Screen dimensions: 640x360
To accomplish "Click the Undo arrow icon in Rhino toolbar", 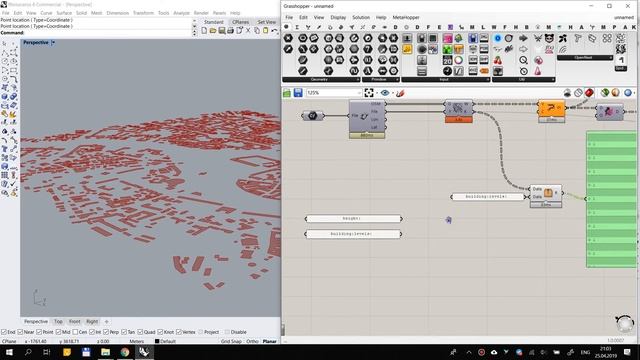I will pyautogui.click(x=274, y=31).
